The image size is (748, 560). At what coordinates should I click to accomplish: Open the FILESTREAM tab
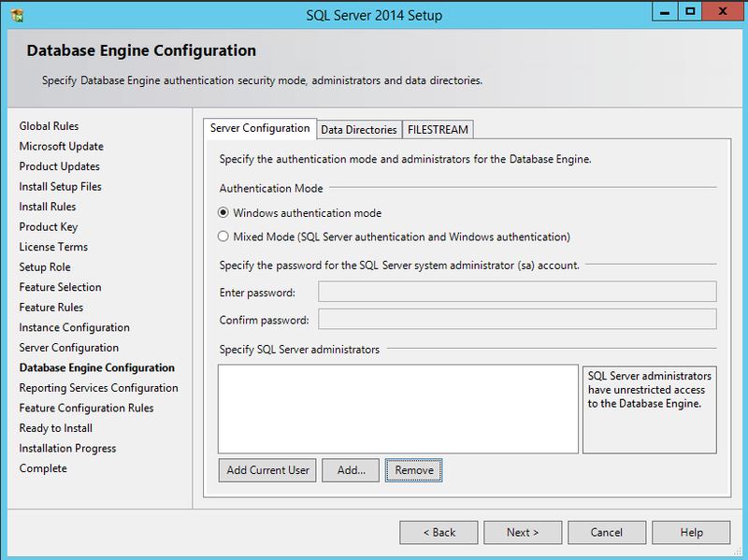(x=438, y=130)
